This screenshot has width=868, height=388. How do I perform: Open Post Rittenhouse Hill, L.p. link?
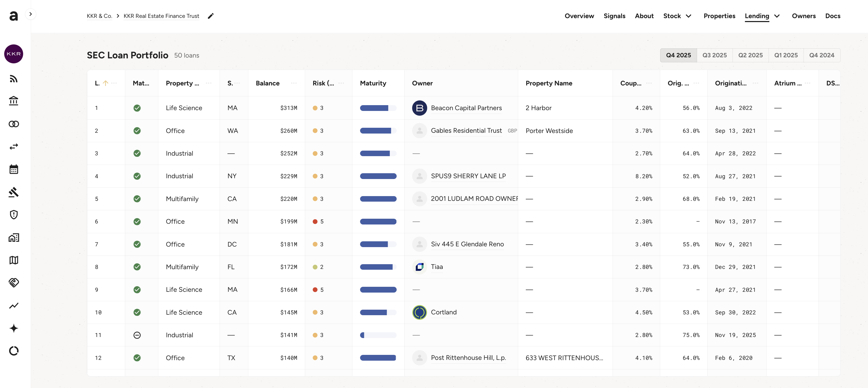pyautogui.click(x=468, y=358)
